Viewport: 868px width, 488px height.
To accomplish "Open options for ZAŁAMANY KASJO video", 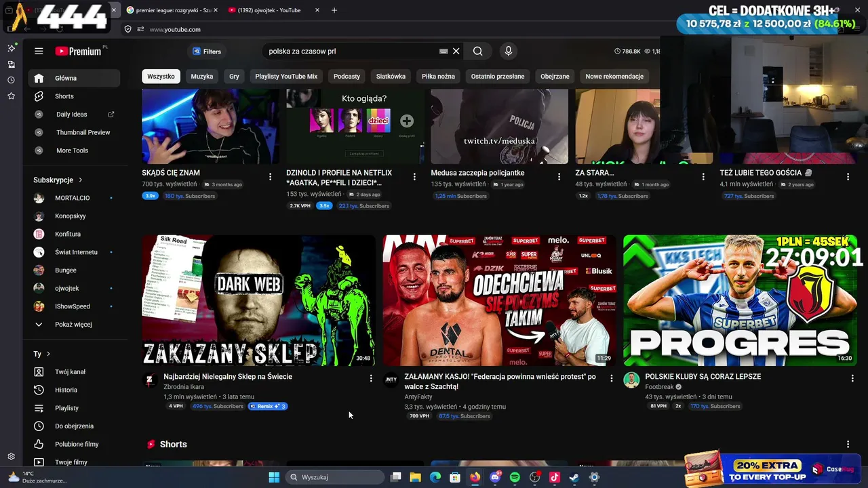I will point(611,378).
